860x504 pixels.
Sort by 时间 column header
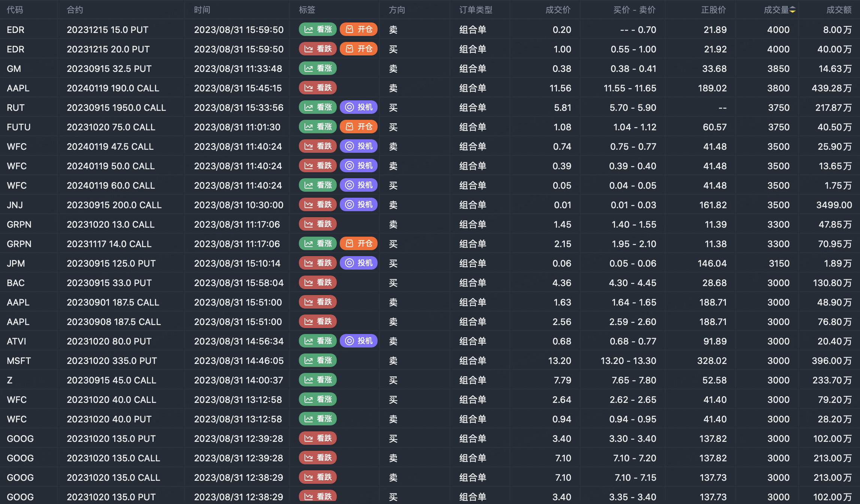(202, 10)
